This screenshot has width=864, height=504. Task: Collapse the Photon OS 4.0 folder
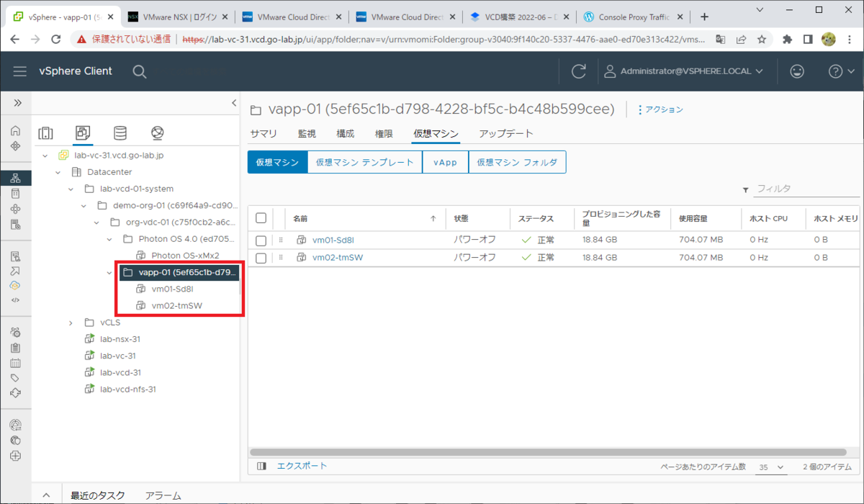[109, 239]
